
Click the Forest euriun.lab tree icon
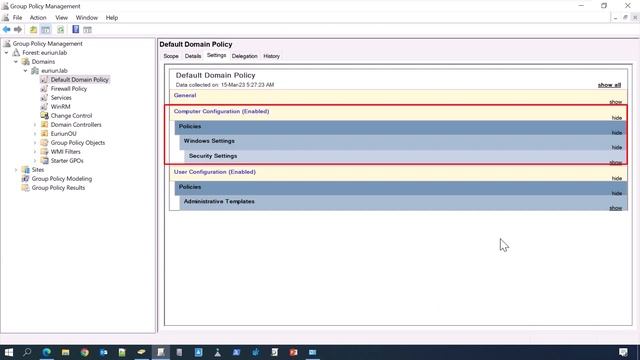16,53
